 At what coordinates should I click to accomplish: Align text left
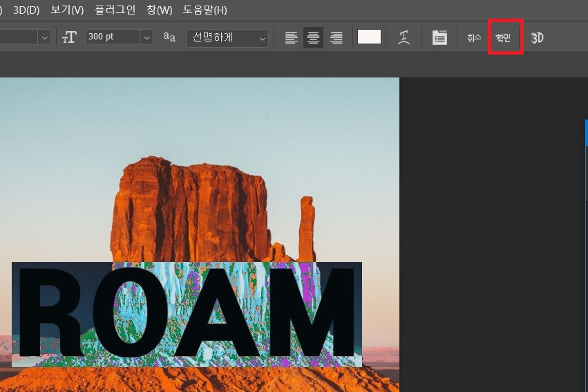click(x=292, y=37)
